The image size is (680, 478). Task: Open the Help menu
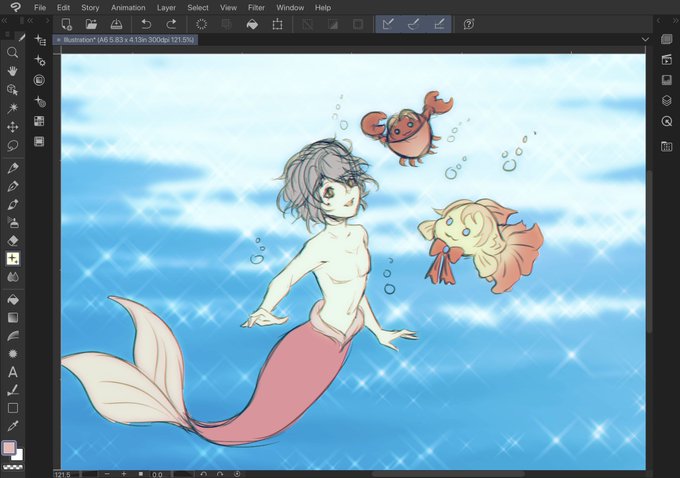(x=323, y=7)
